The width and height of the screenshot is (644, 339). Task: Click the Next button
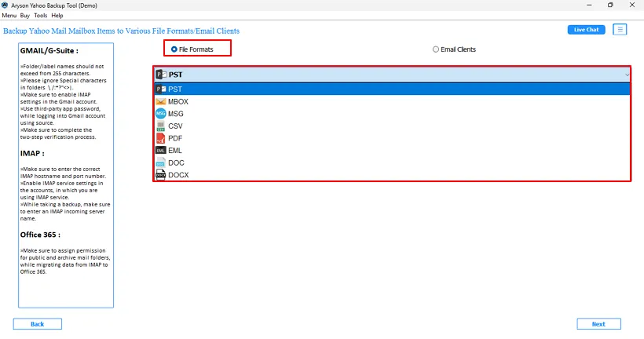(598, 324)
